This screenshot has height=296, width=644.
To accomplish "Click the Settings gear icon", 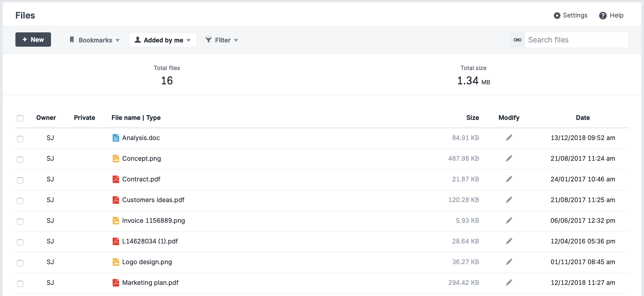I will coord(557,16).
